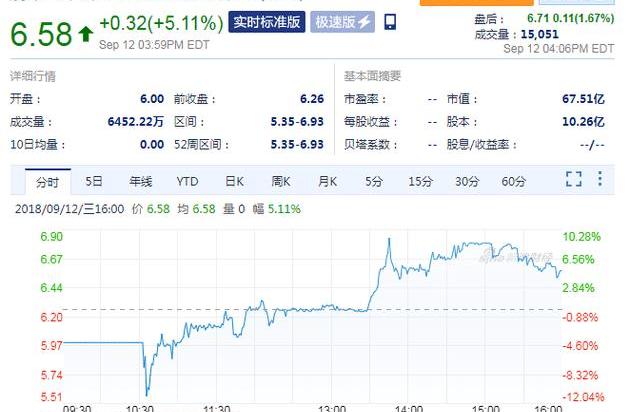The width and height of the screenshot is (630, 412).
Task: Switch to the 月K tab
Action: 327,181
